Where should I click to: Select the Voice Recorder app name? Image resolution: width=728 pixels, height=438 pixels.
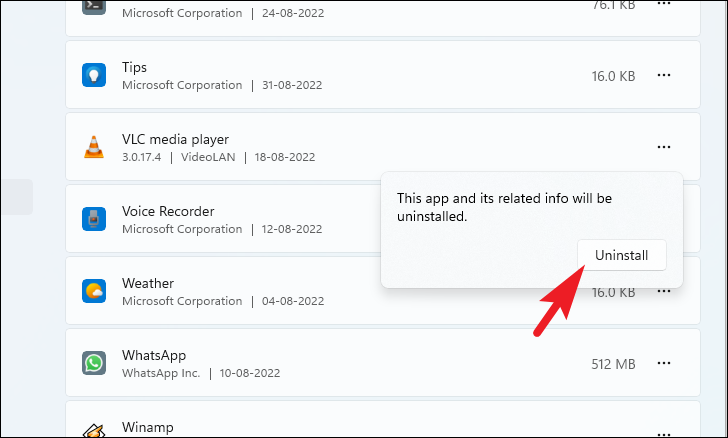(168, 211)
